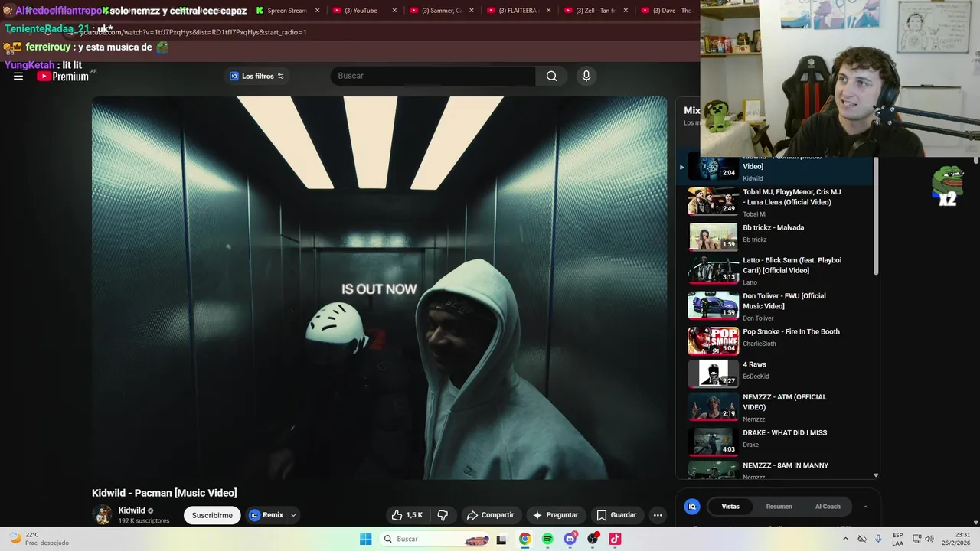The width and height of the screenshot is (980, 551).
Task: Open Google Chrome in taskbar
Action: [x=524, y=539]
